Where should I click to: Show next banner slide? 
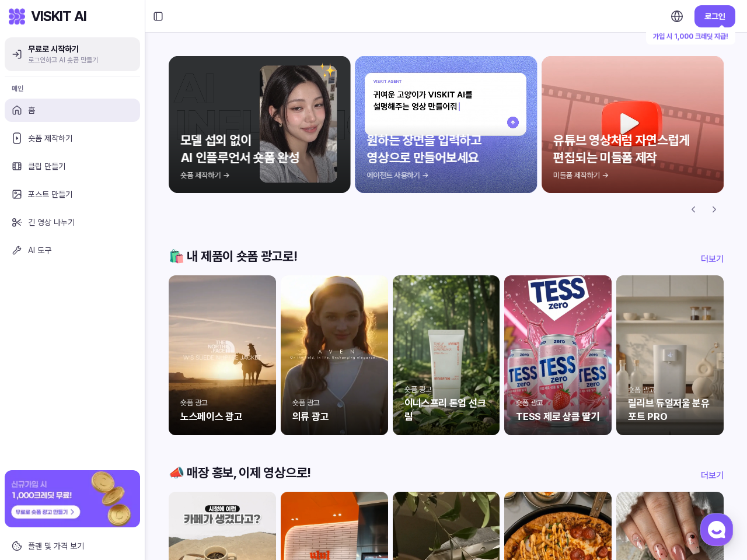714,209
